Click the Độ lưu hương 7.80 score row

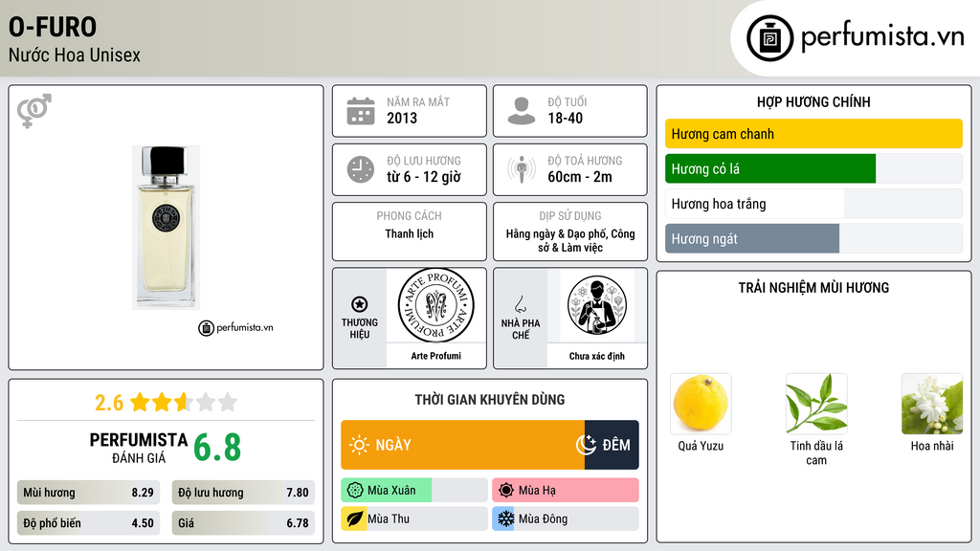click(243, 493)
